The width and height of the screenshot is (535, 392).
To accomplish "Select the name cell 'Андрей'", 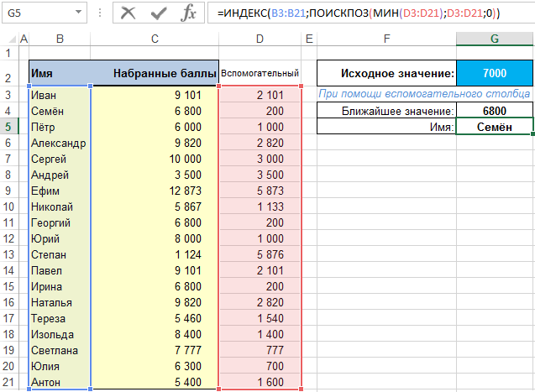I will (60, 175).
